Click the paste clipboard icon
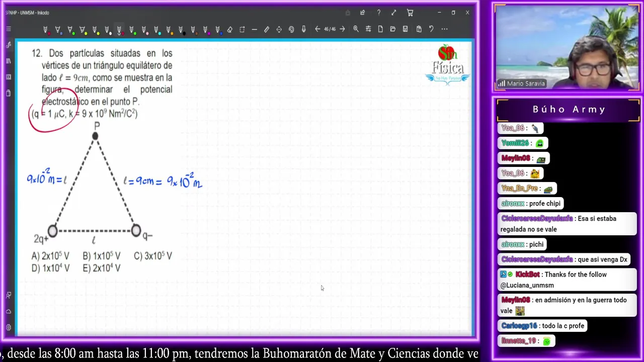Screen dimensions: 644x362 pos(419,29)
